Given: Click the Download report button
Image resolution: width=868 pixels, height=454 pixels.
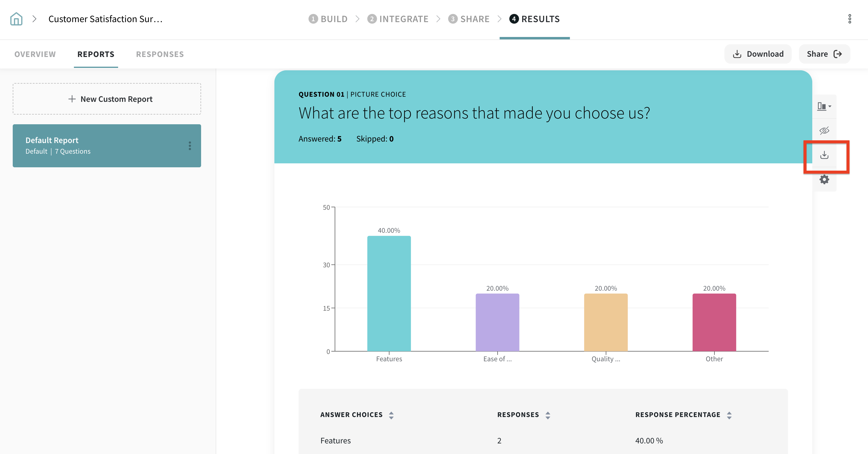Looking at the screenshot, I should coord(758,54).
